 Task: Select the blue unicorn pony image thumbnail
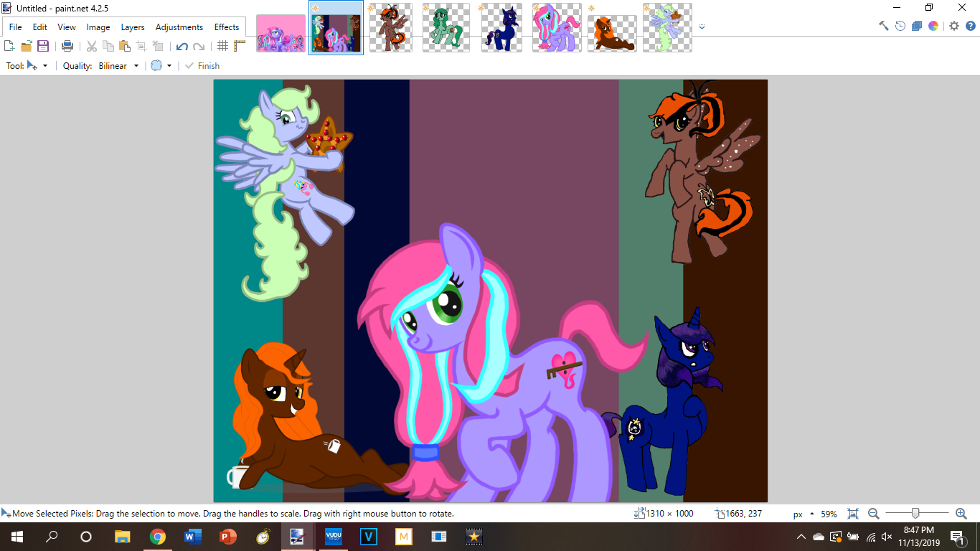[501, 28]
